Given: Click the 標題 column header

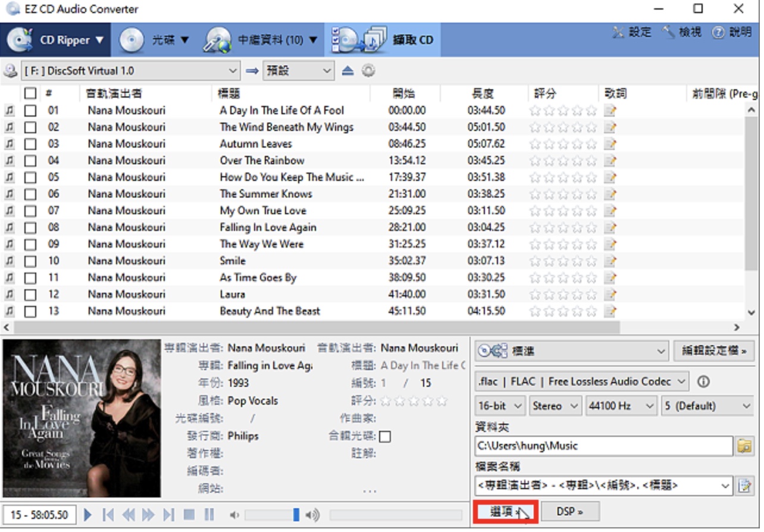Looking at the screenshot, I should click(291, 93).
